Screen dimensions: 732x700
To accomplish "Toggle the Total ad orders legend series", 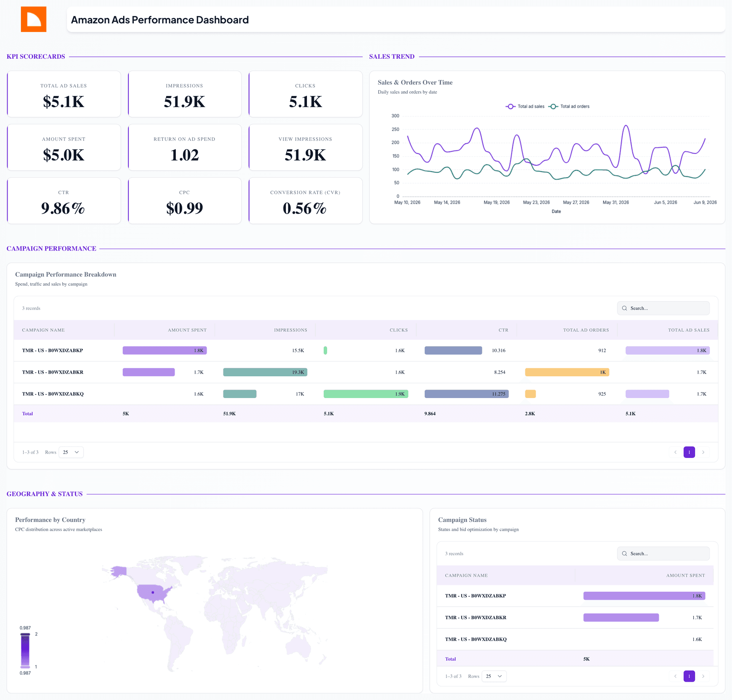I will click(569, 106).
